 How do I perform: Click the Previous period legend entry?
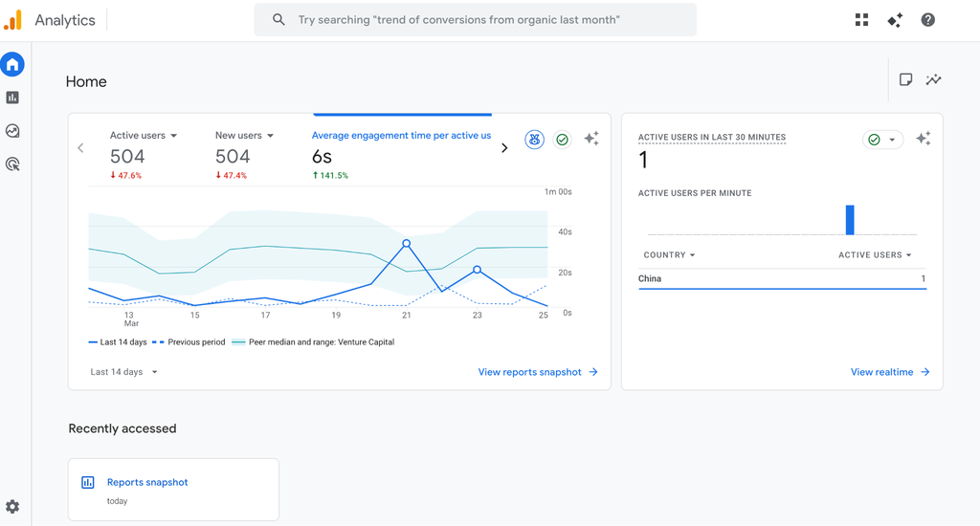pos(189,342)
